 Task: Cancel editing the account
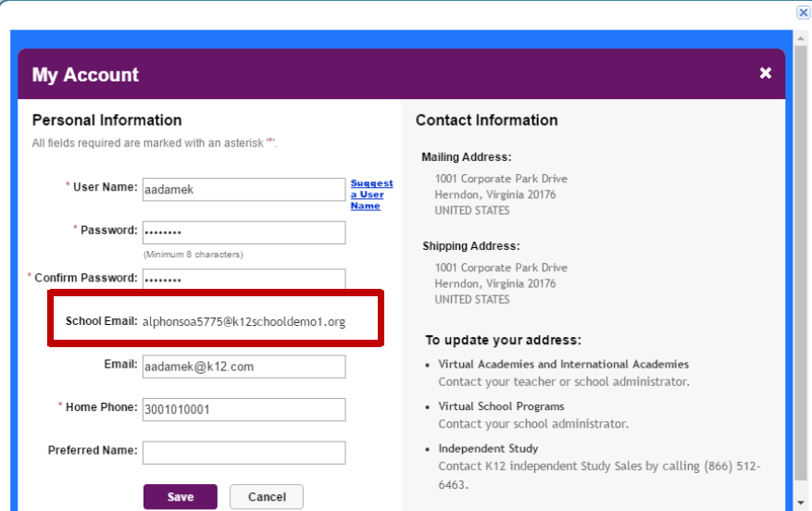coord(267,496)
